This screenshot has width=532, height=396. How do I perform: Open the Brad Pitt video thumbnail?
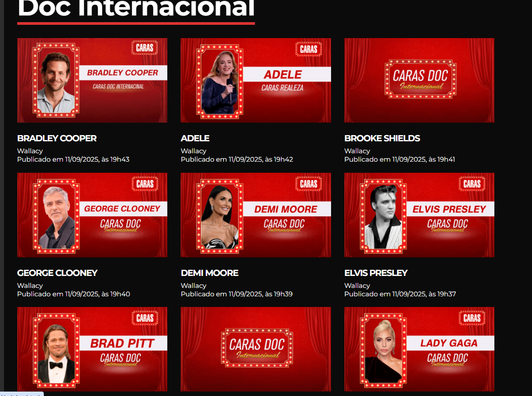pos(92,349)
